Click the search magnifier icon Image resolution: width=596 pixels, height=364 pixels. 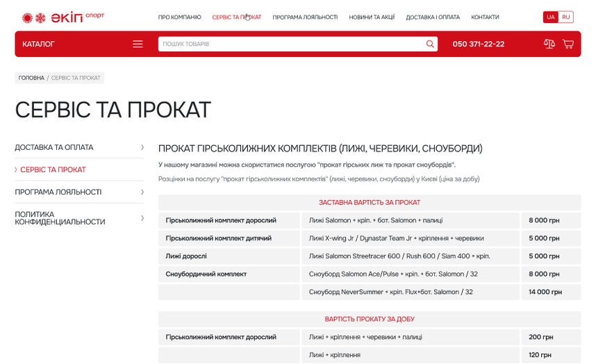pyautogui.click(x=430, y=44)
